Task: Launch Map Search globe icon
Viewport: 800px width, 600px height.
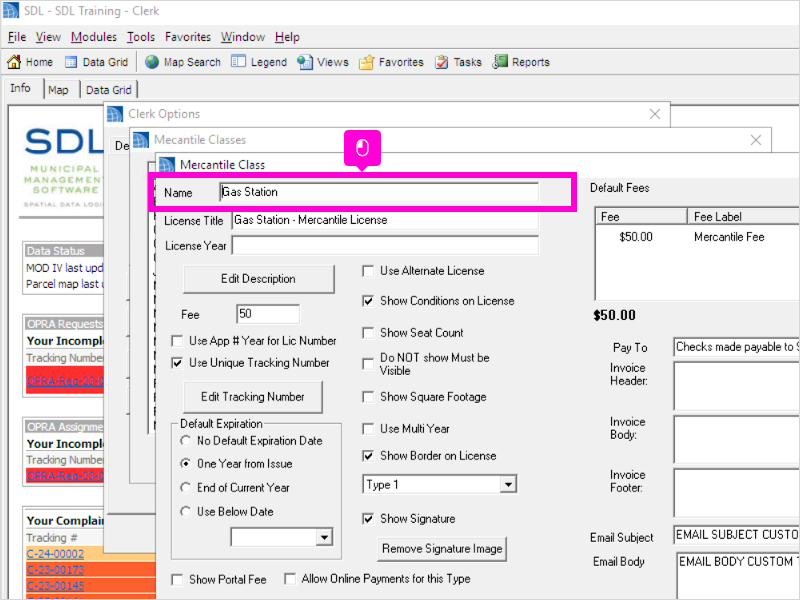Action: tap(152, 62)
